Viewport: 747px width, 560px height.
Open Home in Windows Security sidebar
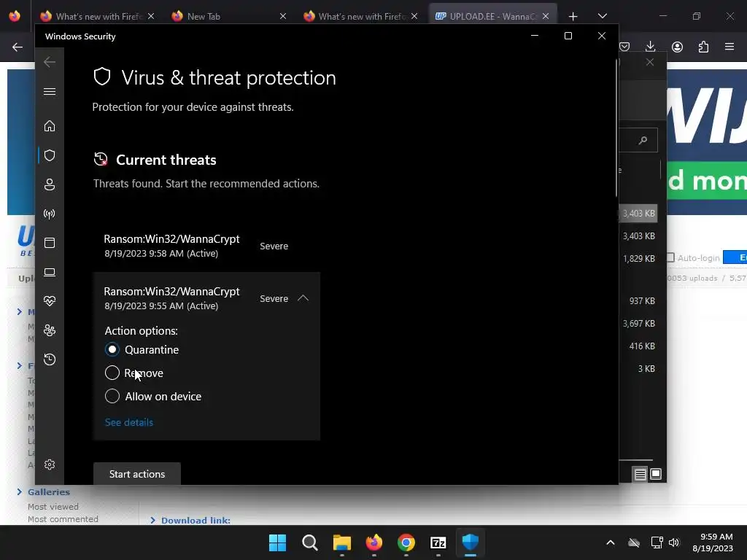pos(50,126)
